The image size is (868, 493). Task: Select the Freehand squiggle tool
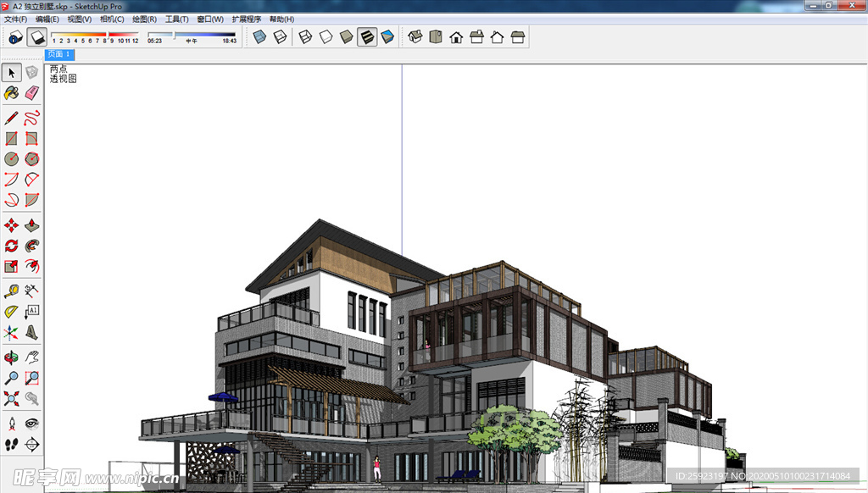(x=32, y=118)
